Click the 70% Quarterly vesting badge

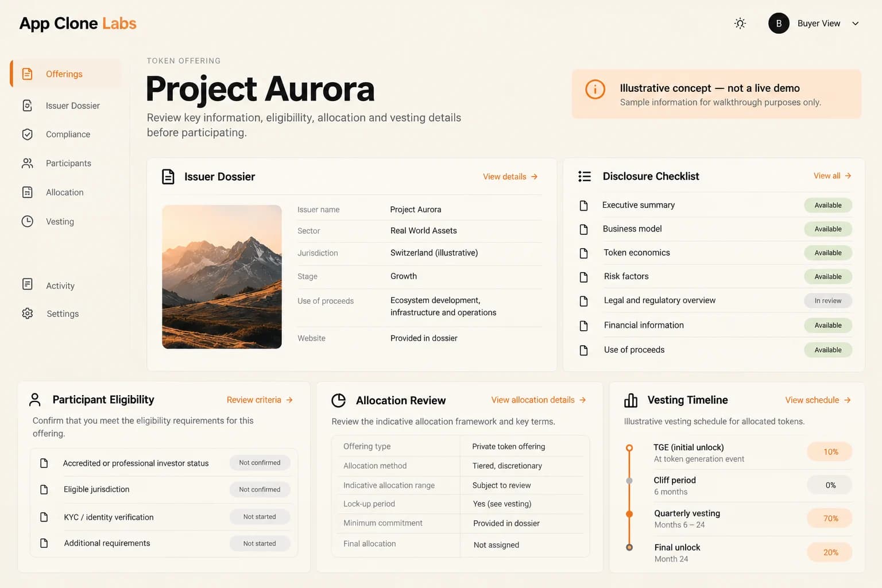830,519
